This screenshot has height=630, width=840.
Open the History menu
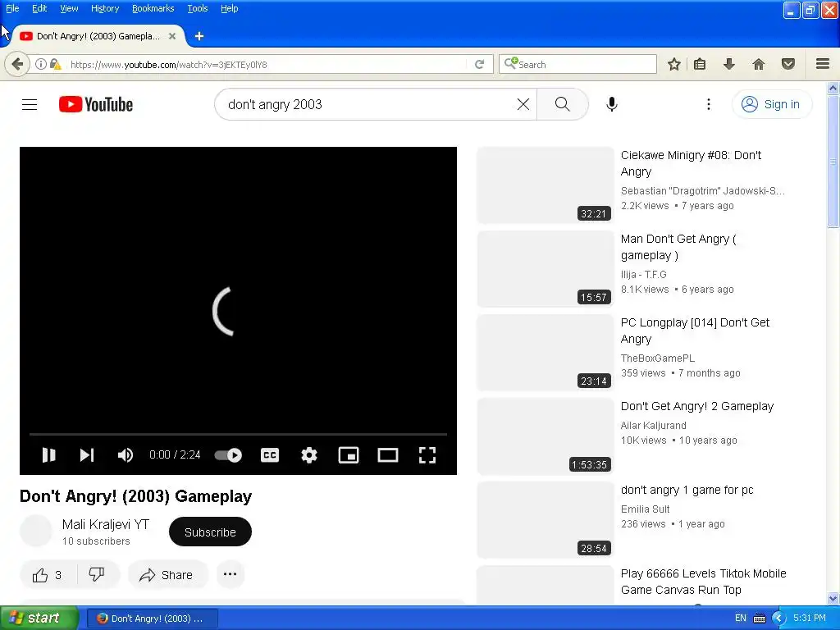pos(104,8)
